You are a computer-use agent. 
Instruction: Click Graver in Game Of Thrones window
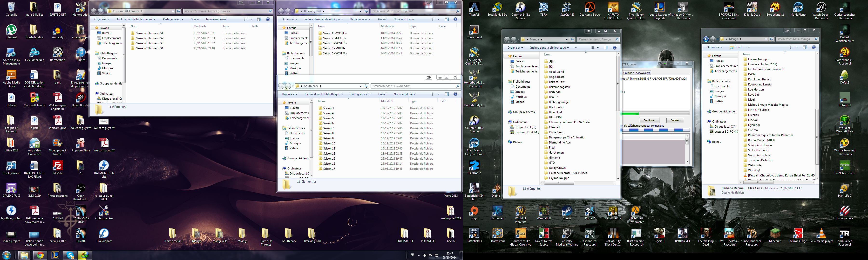click(x=195, y=19)
